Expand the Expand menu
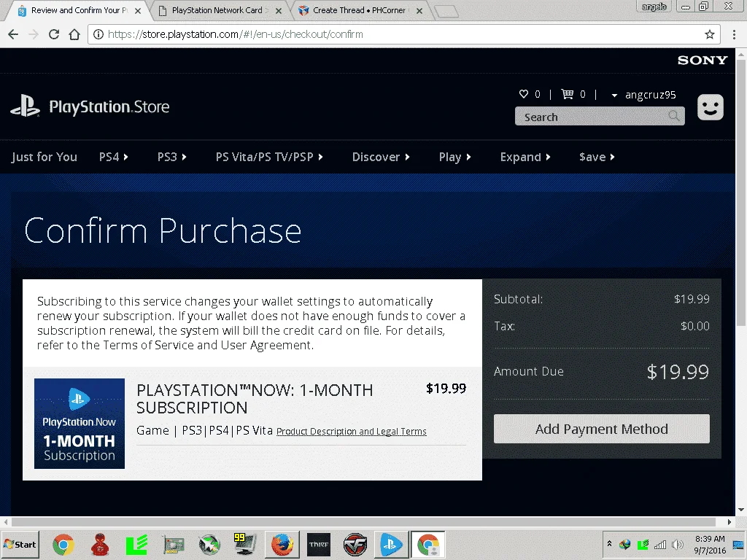The width and height of the screenshot is (747, 560). click(x=525, y=157)
